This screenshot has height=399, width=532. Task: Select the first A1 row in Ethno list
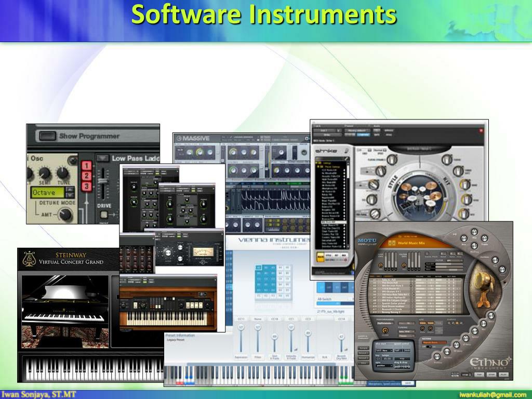pyautogui.click(x=416, y=280)
